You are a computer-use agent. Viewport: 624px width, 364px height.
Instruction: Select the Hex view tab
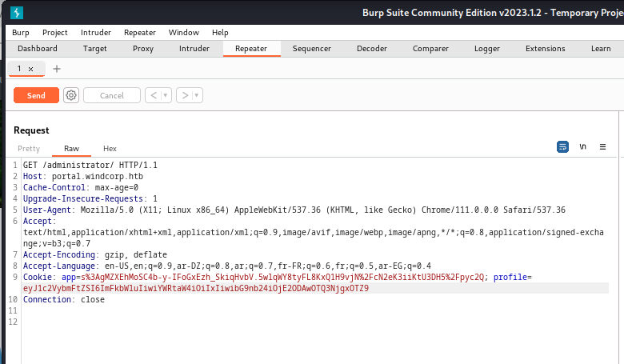110,149
